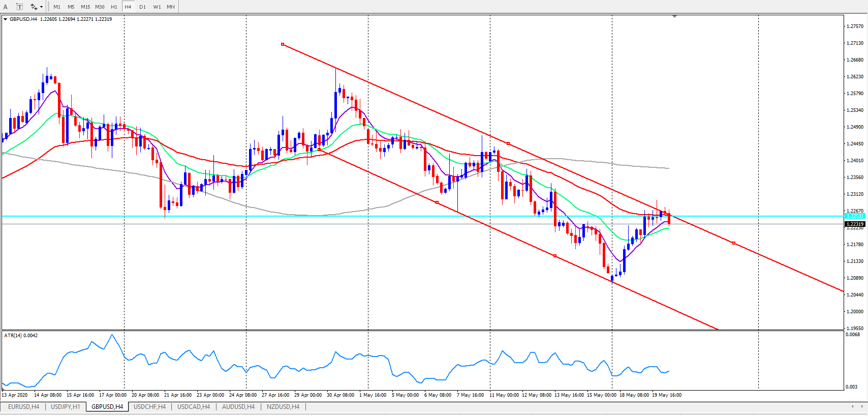Open the USDJPY,H1 chart tab
Screen dimensions: 868x416
point(66,407)
